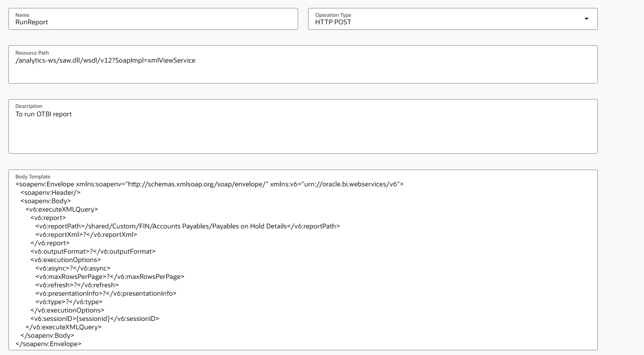Click the HTTP POST value in Operation Type
644x355 pixels.
[x=333, y=22]
